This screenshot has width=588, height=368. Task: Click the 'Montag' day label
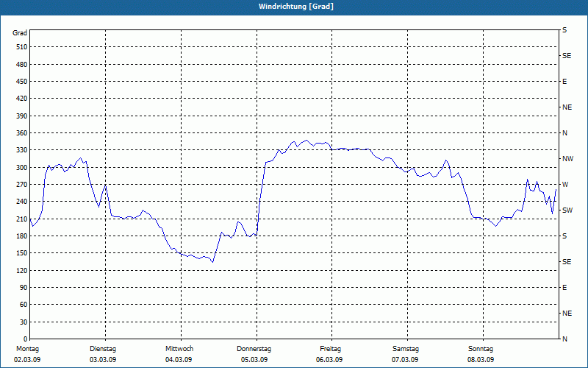[27, 349]
